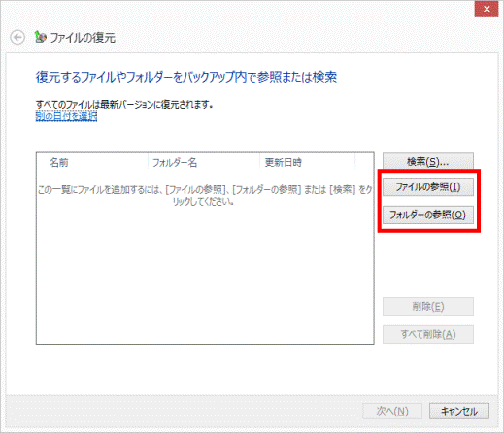504x433 pixels.
Task: Cancel with the キャンセル button
Action: 459,411
